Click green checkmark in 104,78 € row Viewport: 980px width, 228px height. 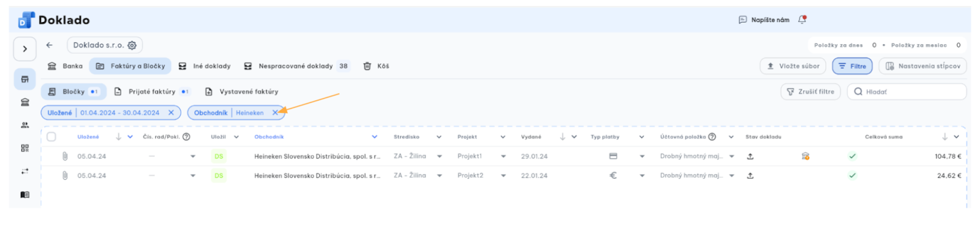852,156
